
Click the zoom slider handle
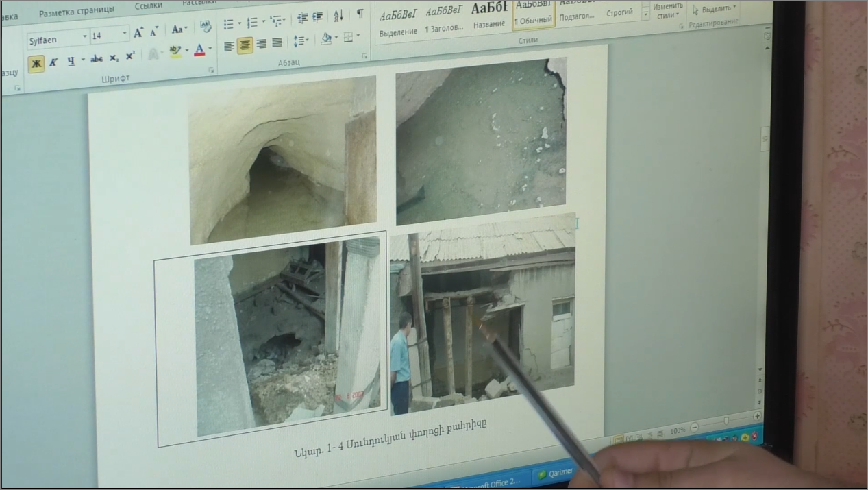pyautogui.click(x=726, y=421)
